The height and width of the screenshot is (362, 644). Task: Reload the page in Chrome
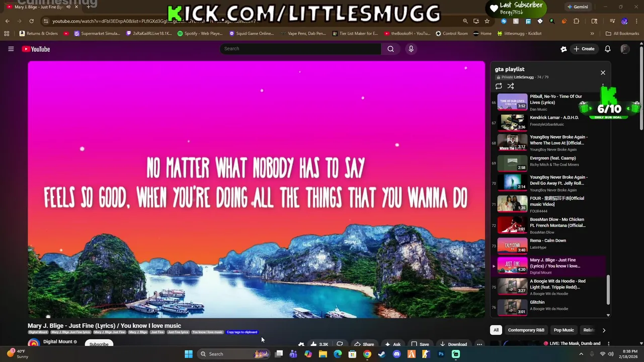coord(31,21)
